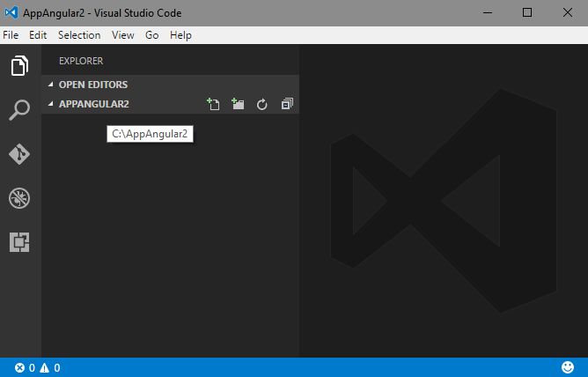Click the warnings count icon in status bar
Image resolution: width=588 pixels, height=377 pixels.
click(x=45, y=367)
